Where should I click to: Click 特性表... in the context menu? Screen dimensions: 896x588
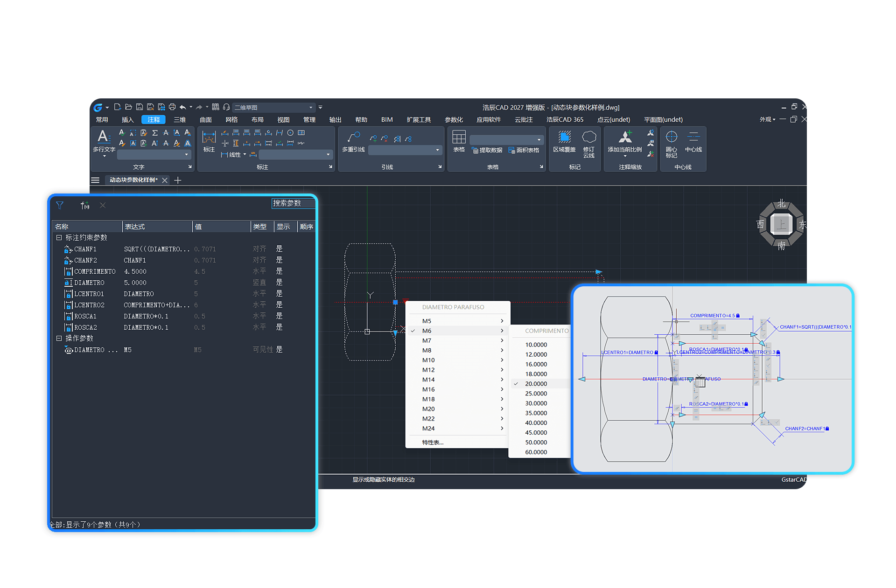pyautogui.click(x=433, y=443)
